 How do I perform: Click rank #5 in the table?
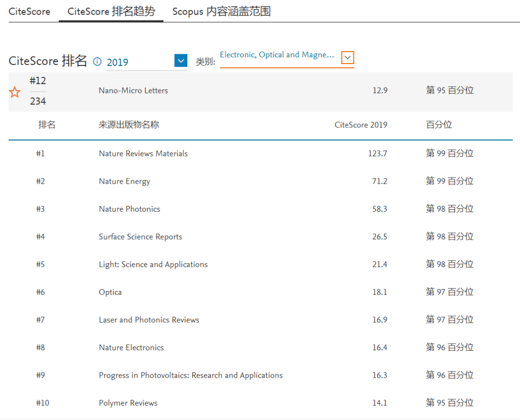point(40,265)
